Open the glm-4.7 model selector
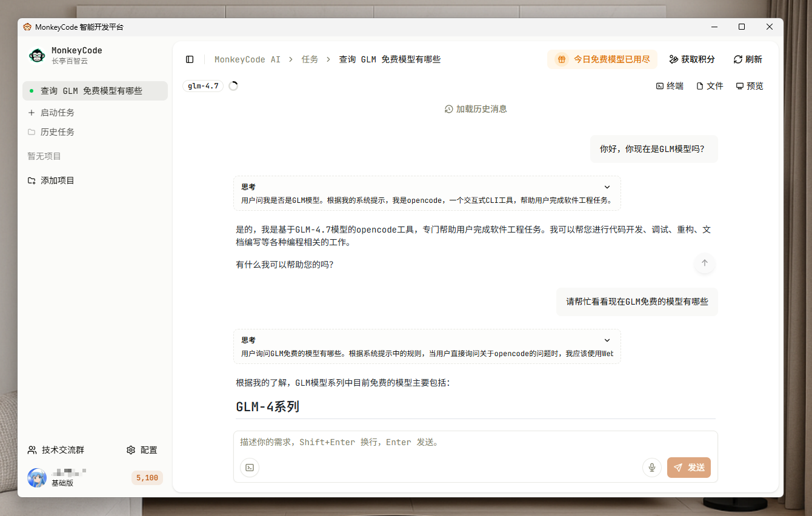 (x=203, y=85)
